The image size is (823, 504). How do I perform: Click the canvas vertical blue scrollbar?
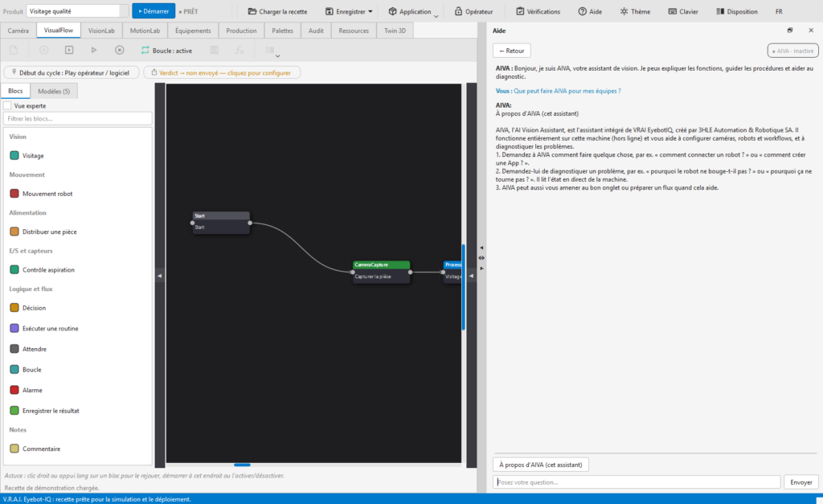pos(464,287)
